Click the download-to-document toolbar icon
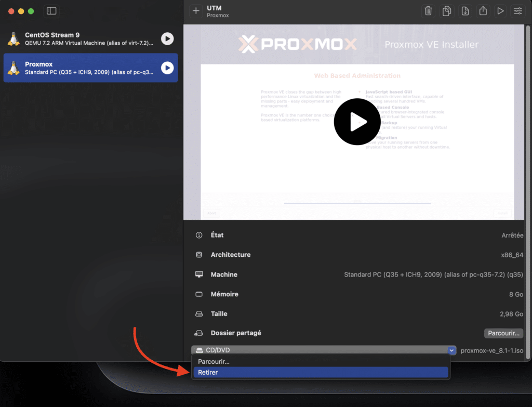This screenshot has width=532, height=407. point(465,11)
